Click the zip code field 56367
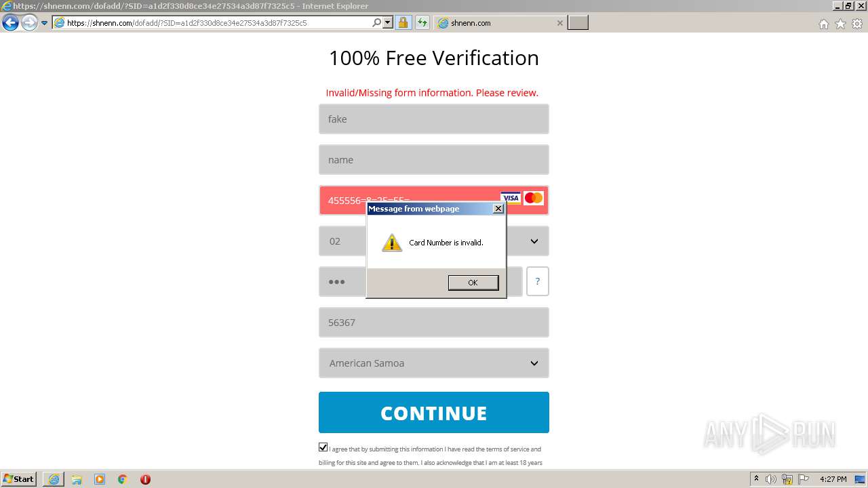Image resolution: width=868 pixels, height=488 pixels. (x=434, y=323)
